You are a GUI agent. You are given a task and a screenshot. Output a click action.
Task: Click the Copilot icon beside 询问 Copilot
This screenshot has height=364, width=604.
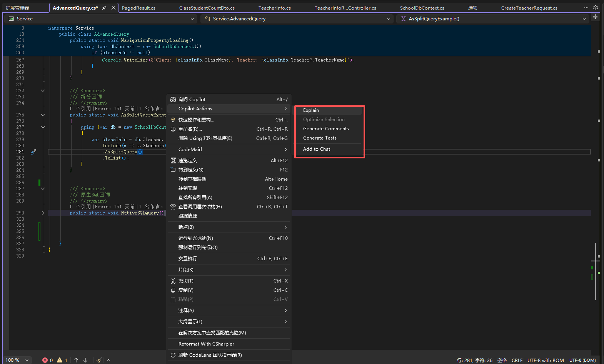coord(173,100)
